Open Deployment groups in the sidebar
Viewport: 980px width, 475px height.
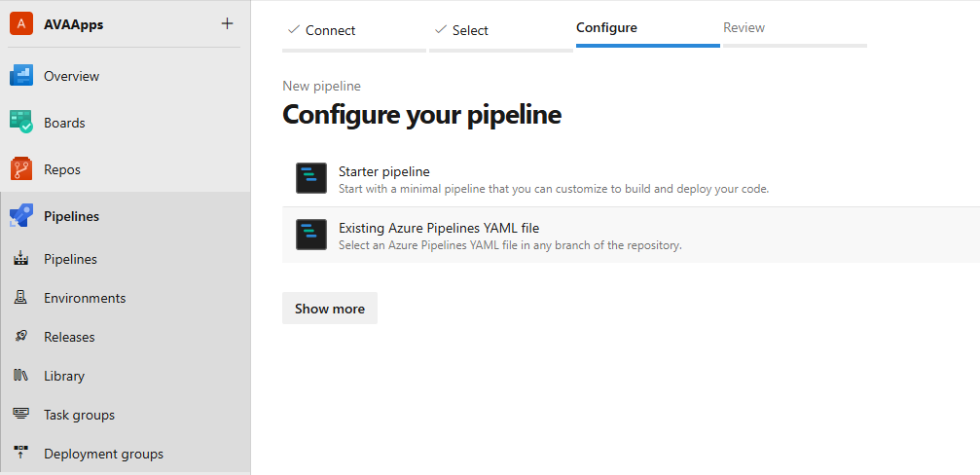(x=103, y=454)
